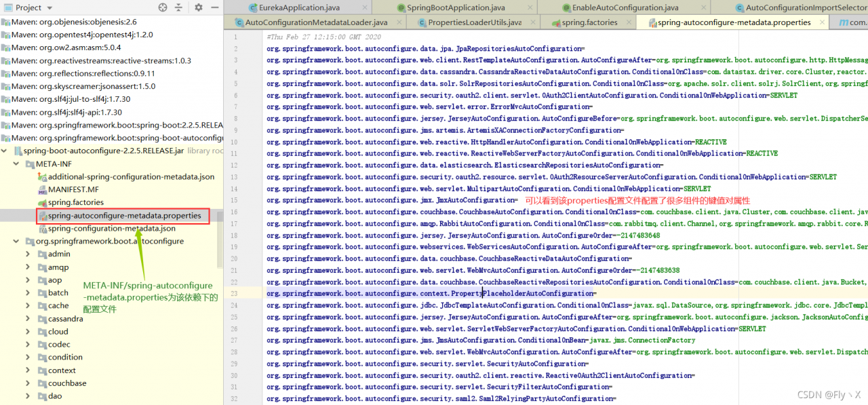Viewport: 868px width, 405px height.
Task: Click the cloud package folder icon
Action: point(42,332)
